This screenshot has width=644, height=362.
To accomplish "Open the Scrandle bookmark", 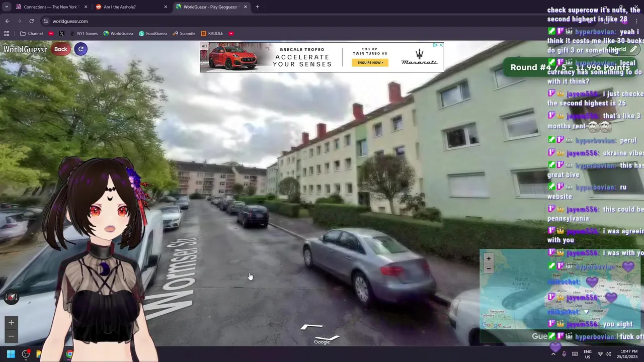I will point(184,34).
